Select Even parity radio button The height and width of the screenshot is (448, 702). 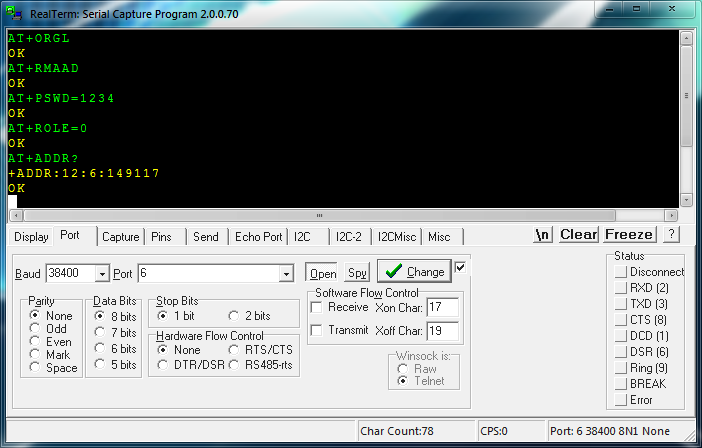(35, 341)
